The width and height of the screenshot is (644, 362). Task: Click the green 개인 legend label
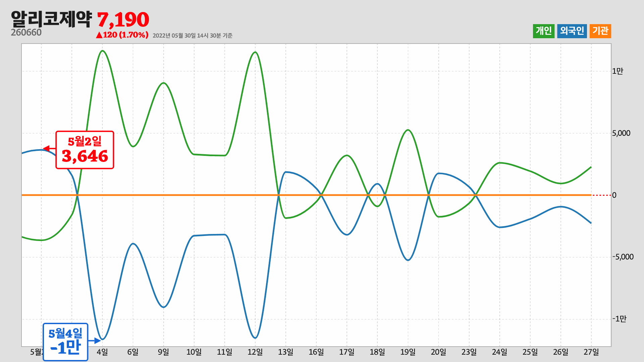tap(544, 31)
